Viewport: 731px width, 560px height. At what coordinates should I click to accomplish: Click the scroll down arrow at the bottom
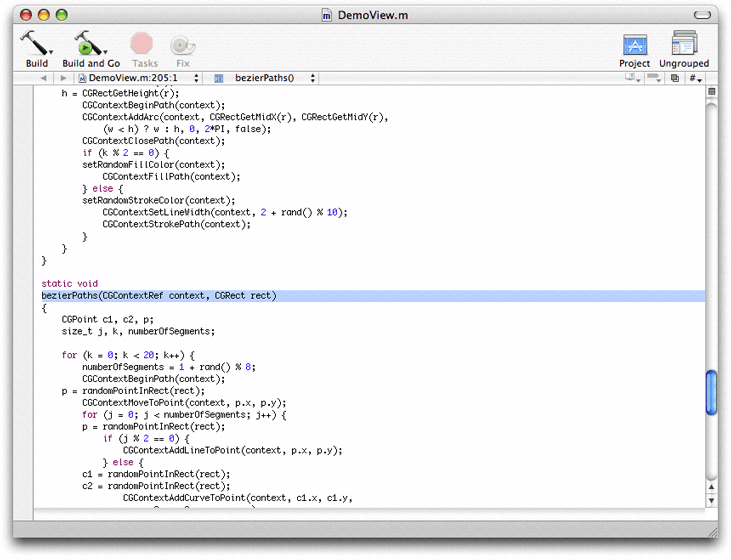click(x=712, y=500)
